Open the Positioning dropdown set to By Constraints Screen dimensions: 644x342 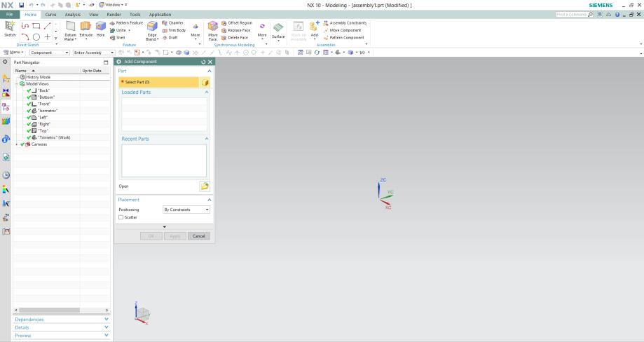tap(186, 210)
